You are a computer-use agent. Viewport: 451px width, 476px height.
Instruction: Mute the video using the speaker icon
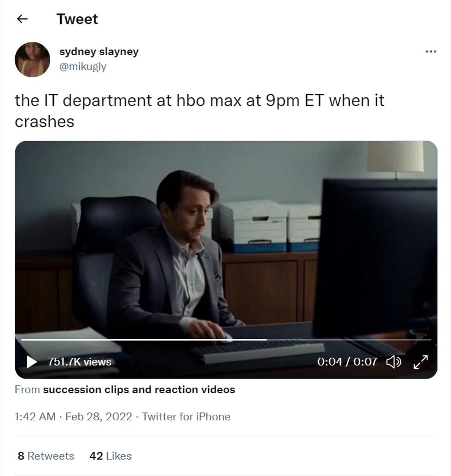[393, 362]
